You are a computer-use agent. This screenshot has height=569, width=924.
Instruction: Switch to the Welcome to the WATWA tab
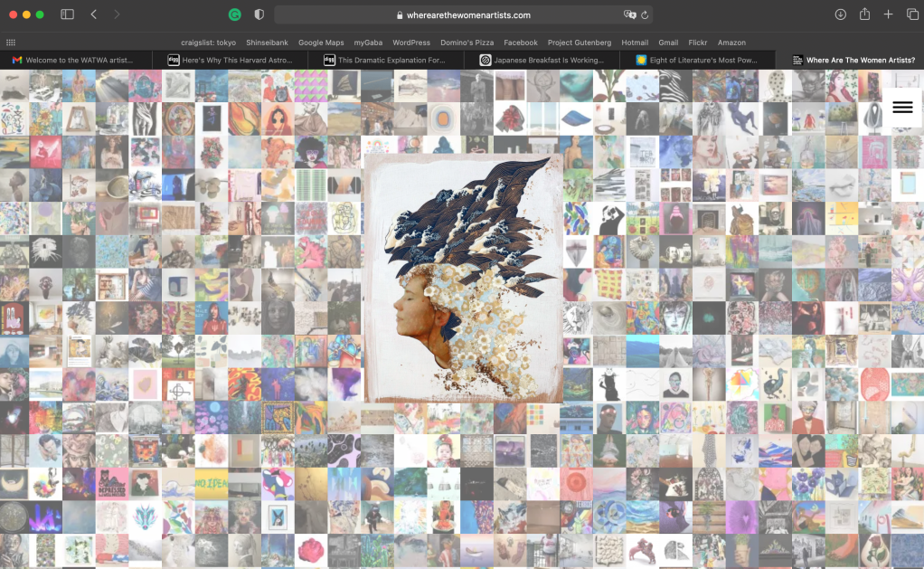72,60
